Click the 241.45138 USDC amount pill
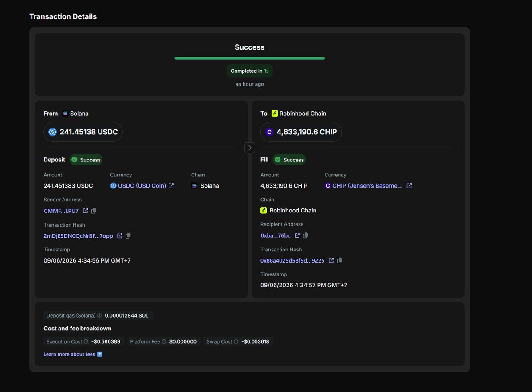 point(83,132)
